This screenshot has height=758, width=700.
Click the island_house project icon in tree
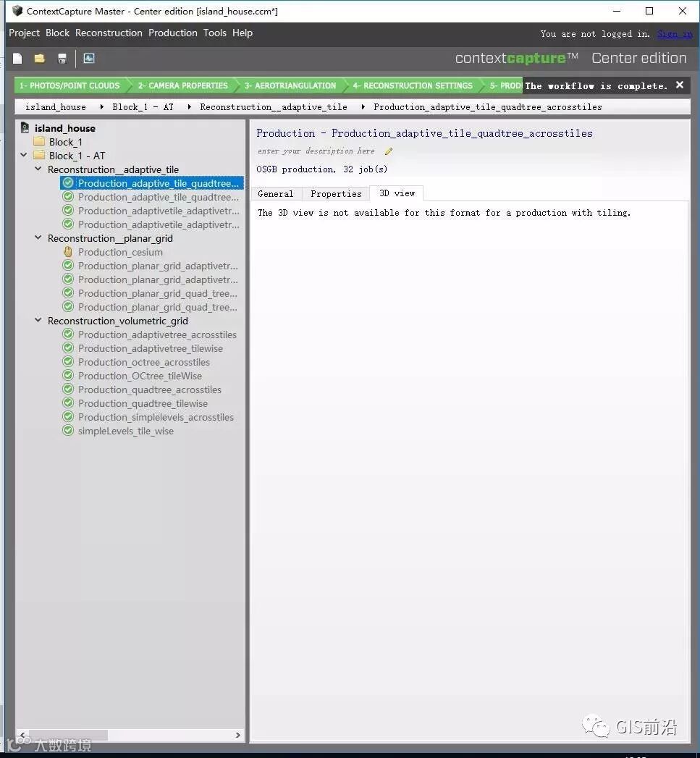click(25, 127)
